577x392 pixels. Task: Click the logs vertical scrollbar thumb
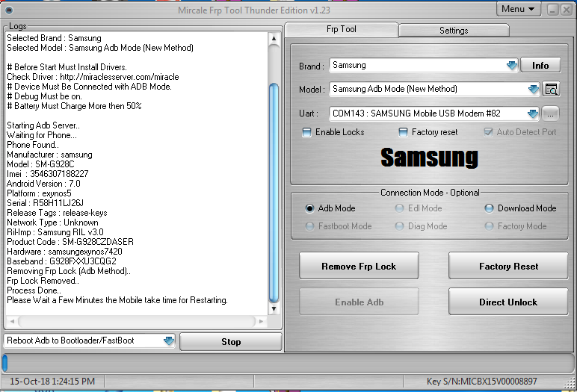tap(274, 193)
